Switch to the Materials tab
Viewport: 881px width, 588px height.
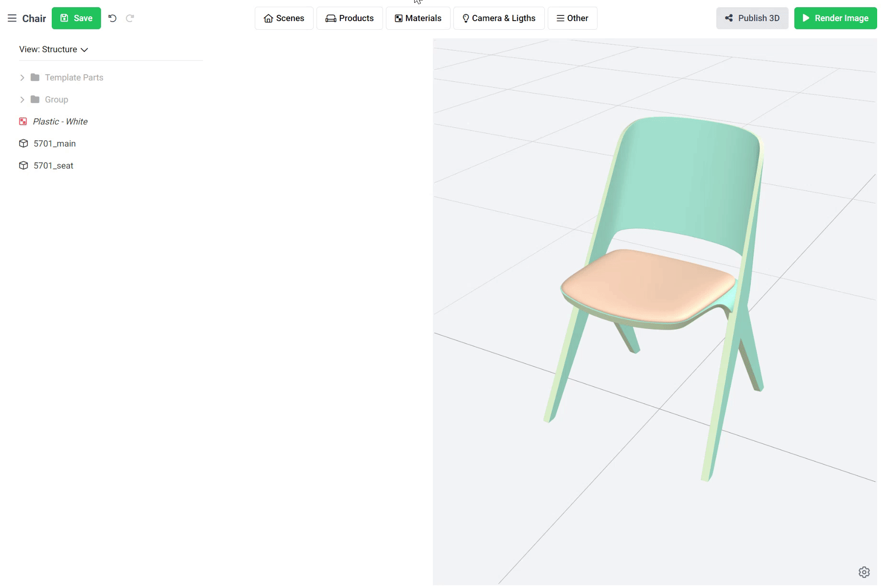click(x=418, y=18)
